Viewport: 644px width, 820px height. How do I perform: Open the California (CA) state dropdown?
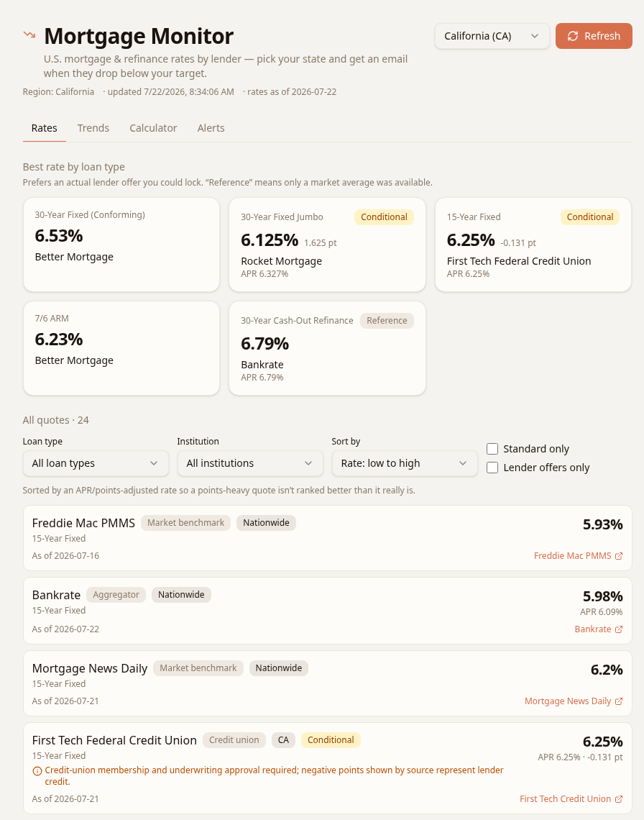(492, 36)
